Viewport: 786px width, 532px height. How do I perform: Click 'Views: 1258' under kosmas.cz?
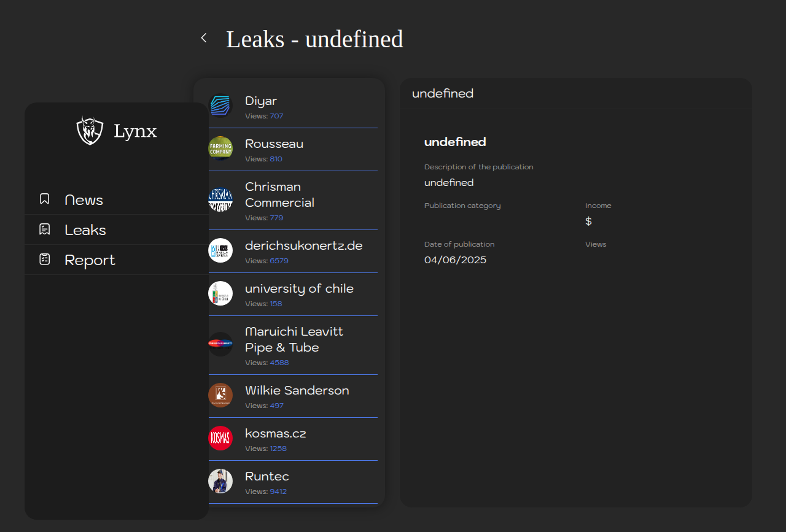click(x=266, y=449)
